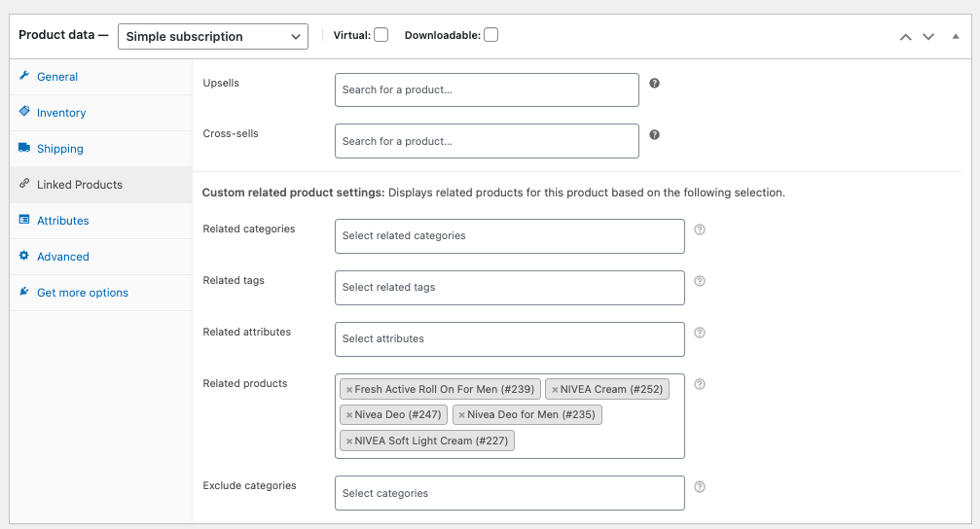Click the Upsells product search field
Image resolution: width=980 pixels, height=529 pixels.
tap(487, 89)
